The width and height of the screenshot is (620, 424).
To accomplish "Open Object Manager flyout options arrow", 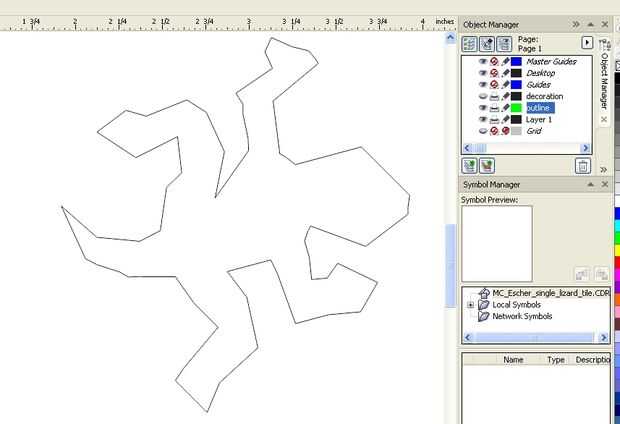I will point(587,42).
